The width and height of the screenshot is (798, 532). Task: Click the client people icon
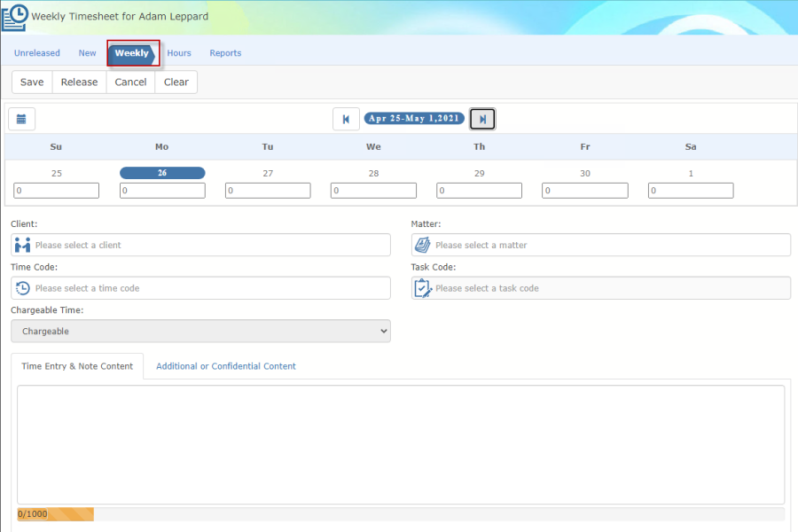click(x=22, y=245)
